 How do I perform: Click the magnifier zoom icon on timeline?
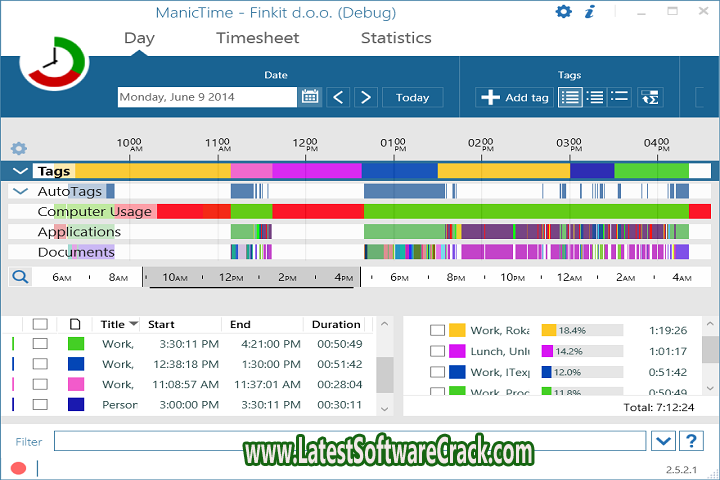20,277
